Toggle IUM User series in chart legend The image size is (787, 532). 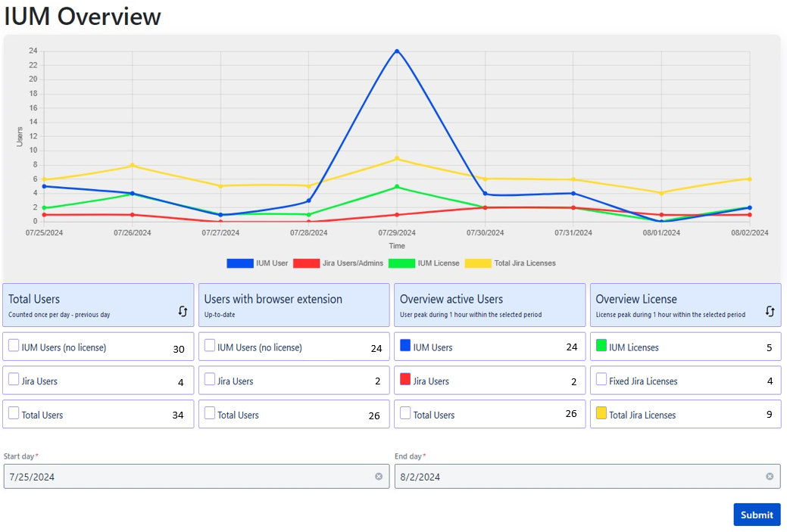click(x=258, y=263)
